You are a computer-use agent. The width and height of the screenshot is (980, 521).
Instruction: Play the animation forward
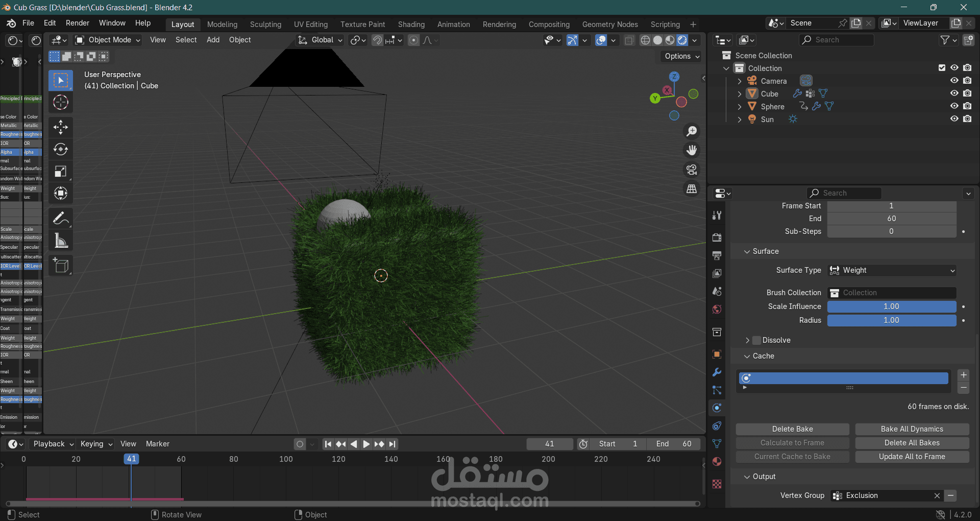click(366, 444)
